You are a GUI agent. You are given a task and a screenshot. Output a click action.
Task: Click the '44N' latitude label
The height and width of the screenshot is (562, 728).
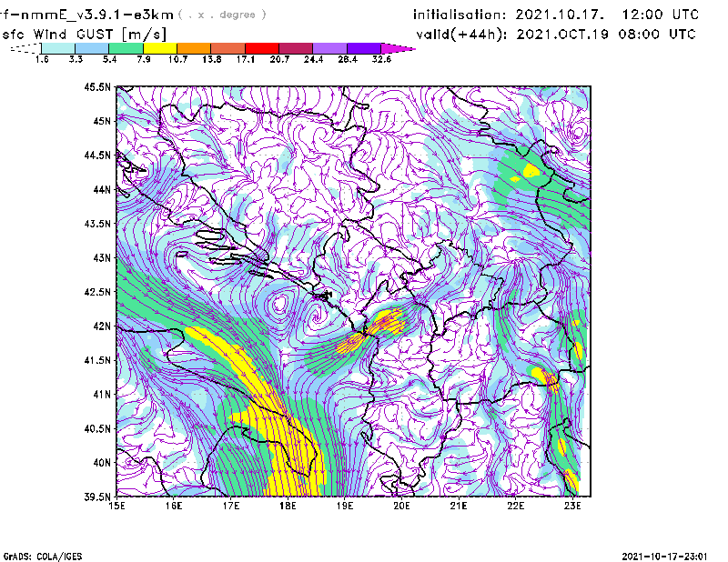[102, 189]
